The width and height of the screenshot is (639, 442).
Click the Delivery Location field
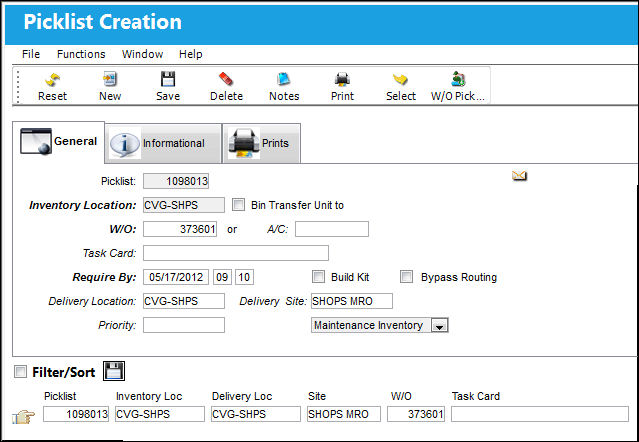[184, 301]
